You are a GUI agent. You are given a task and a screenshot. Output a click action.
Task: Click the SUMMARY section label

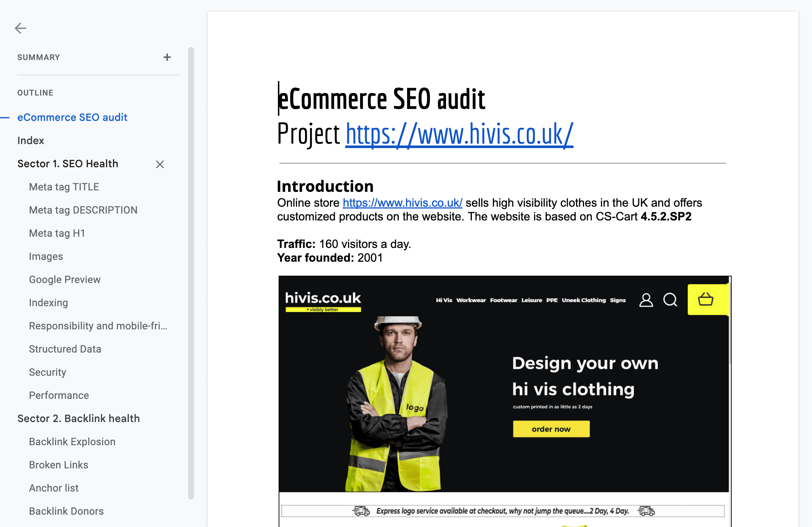39,57
